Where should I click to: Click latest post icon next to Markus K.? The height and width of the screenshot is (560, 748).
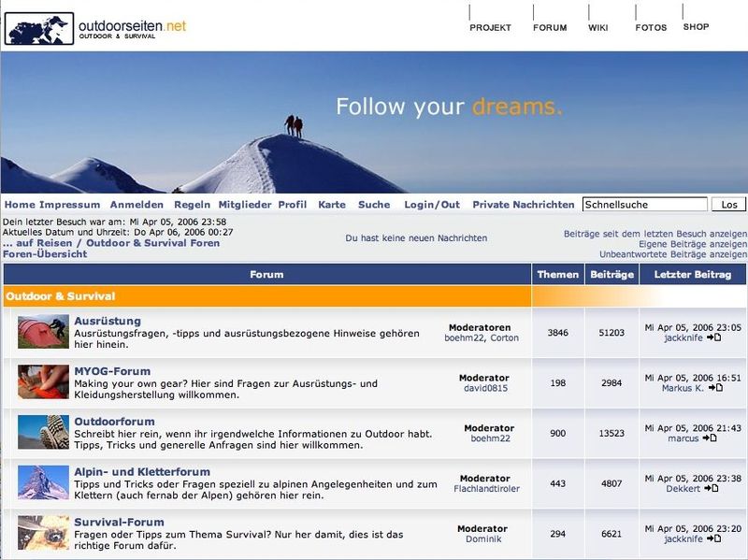tap(715, 388)
